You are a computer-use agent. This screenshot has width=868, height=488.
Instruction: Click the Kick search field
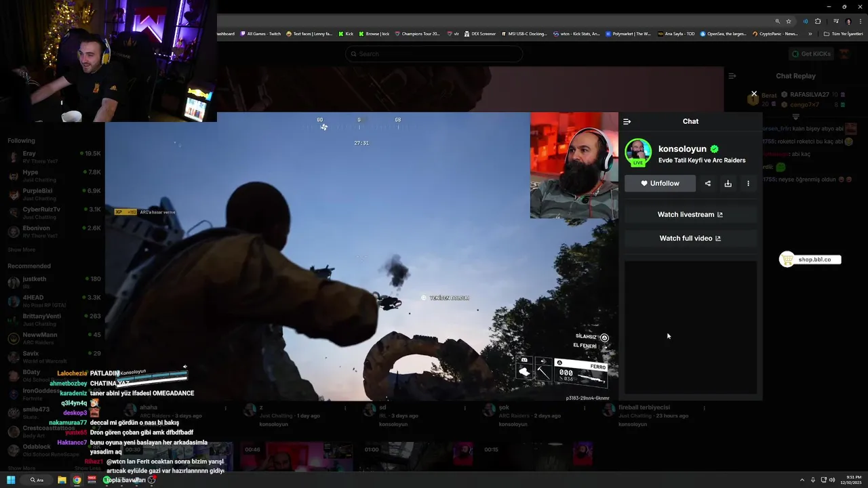point(434,54)
